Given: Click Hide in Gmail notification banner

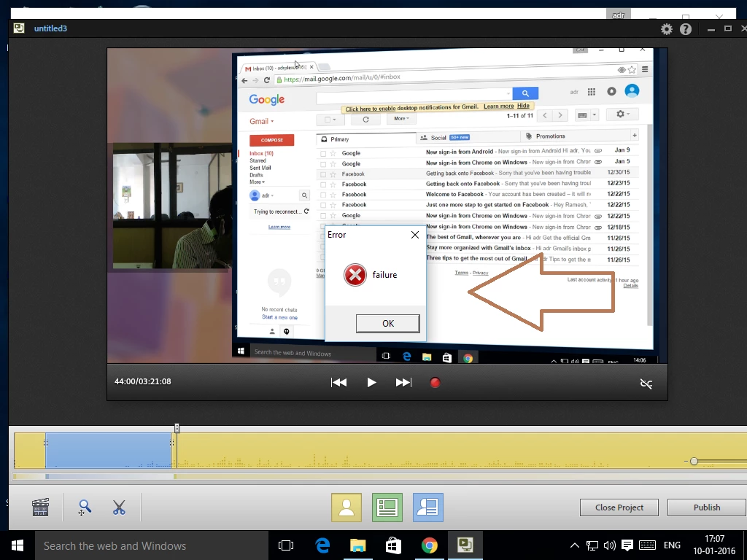Looking at the screenshot, I should coord(523,106).
